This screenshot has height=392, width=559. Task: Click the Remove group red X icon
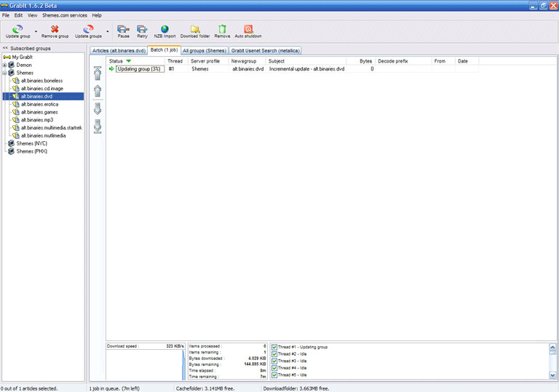tap(55, 29)
